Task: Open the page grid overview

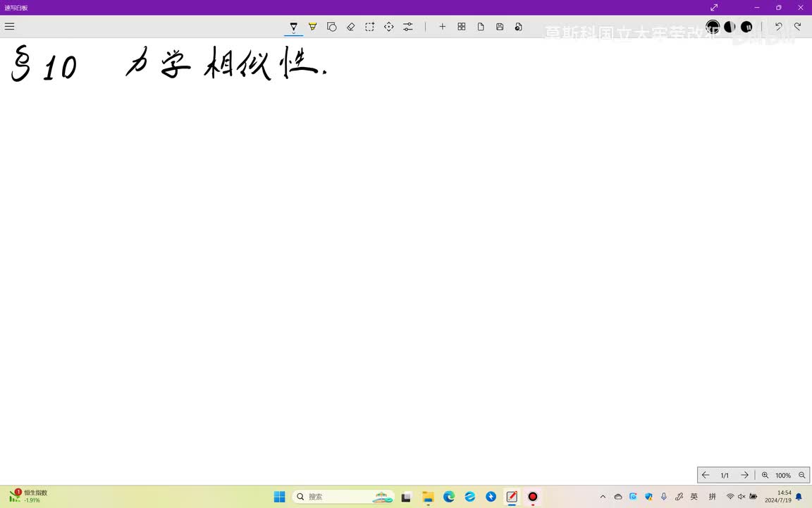Action: pyautogui.click(x=462, y=26)
